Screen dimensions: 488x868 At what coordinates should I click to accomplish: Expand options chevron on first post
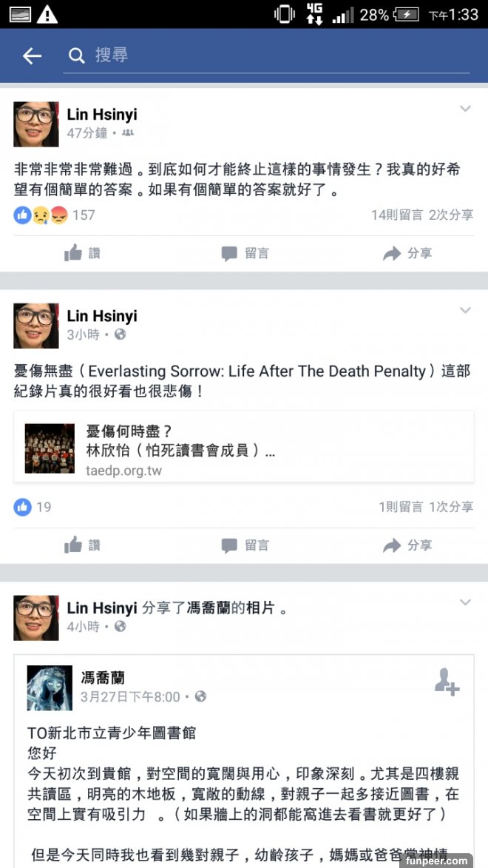tap(465, 109)
